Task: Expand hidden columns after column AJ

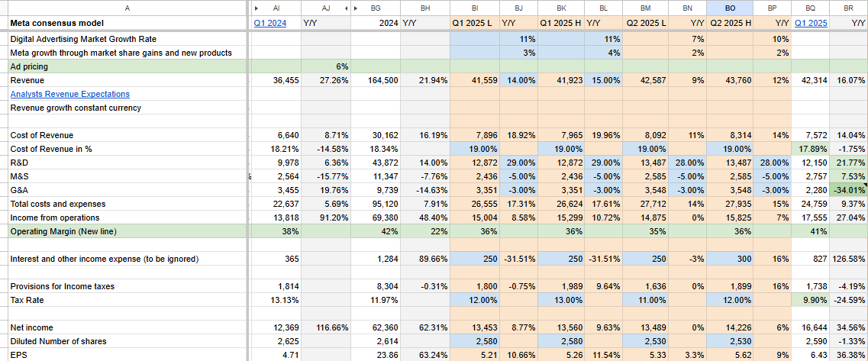Action: pos(346,8)
